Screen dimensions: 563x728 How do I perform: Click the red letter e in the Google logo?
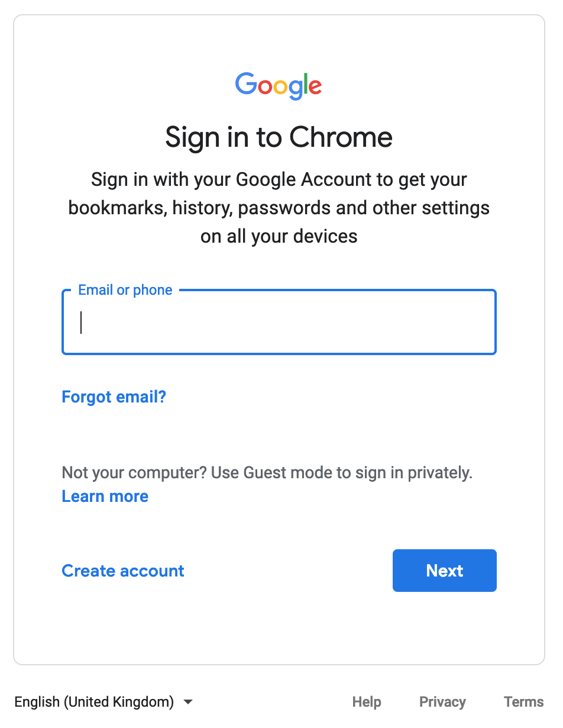(315, 87)
